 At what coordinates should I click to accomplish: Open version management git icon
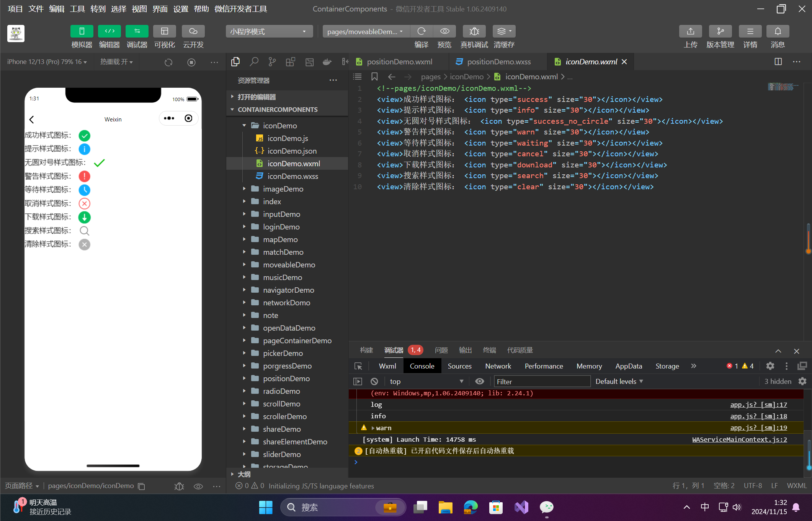(x=720, y=31)
